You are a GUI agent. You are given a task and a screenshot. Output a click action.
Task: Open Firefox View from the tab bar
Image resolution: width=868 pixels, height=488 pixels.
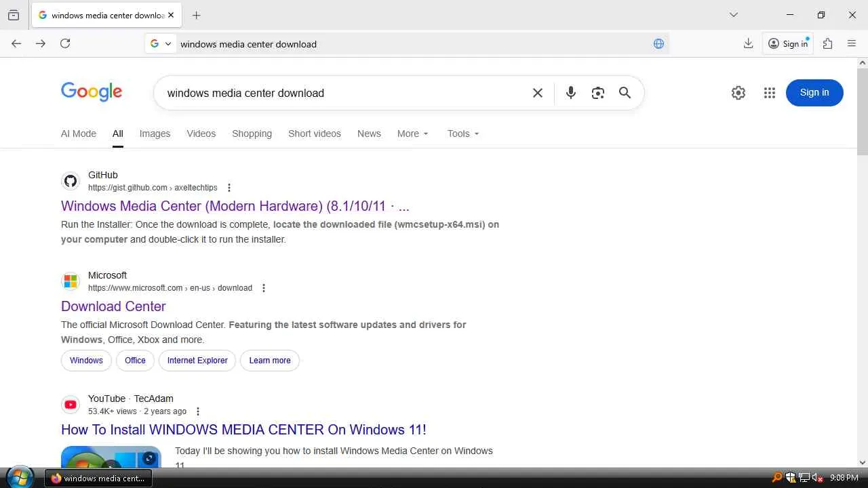pos(14,15)
